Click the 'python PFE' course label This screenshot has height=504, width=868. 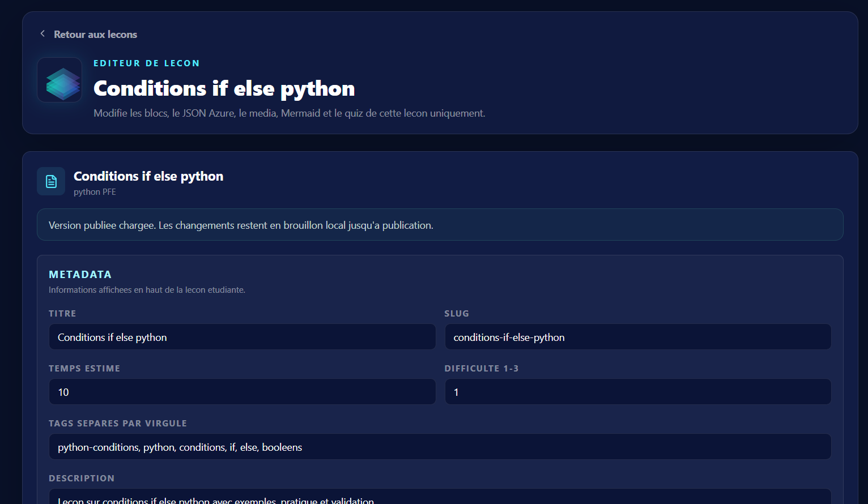[x=95, y=192]
